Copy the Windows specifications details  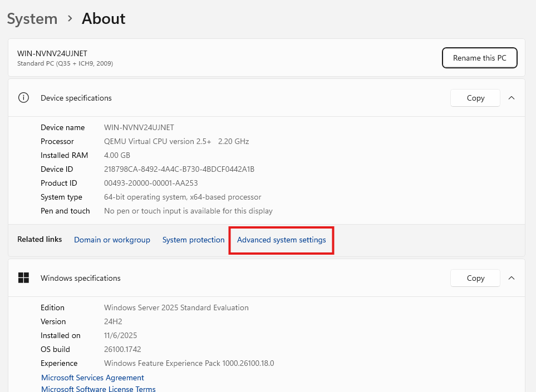pyautogui.click(x=475, y=277)
